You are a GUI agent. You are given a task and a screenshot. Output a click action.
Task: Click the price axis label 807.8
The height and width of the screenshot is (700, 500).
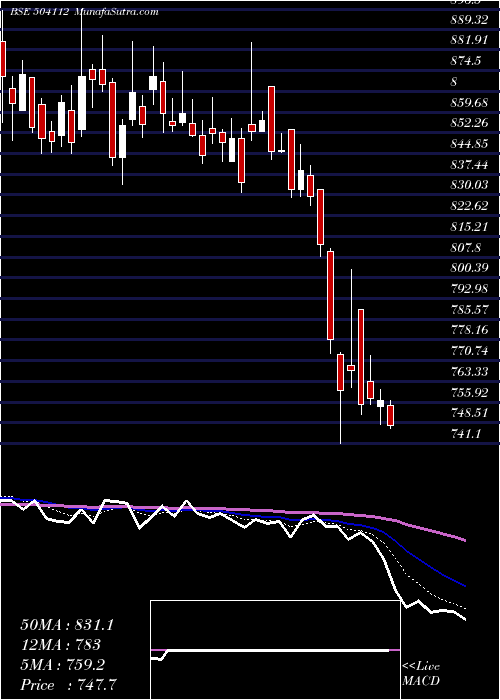(x=466, y=247)
